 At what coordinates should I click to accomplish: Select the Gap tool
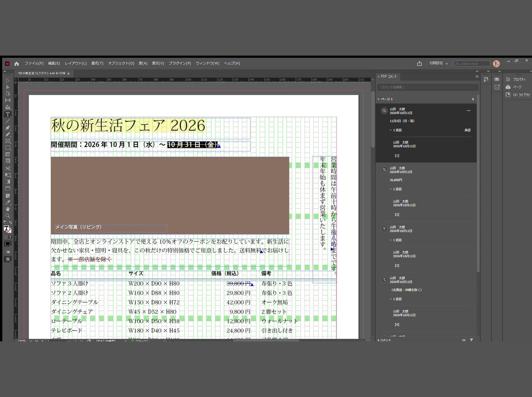pos(8,100)
